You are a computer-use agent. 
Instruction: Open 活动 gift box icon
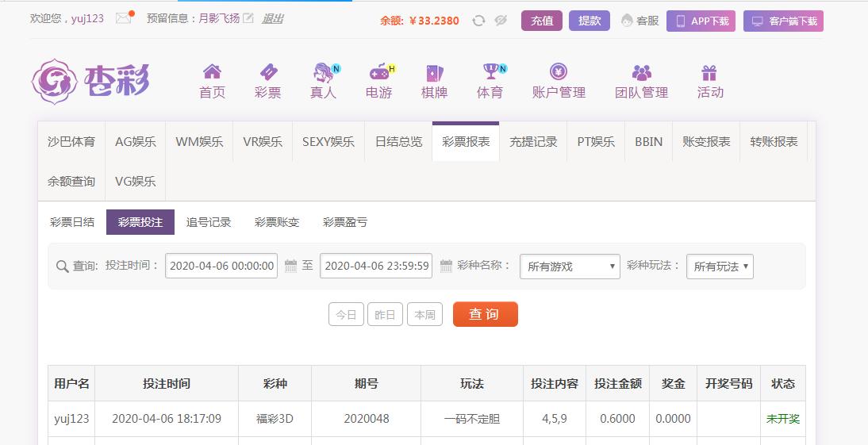pos(709,72)
